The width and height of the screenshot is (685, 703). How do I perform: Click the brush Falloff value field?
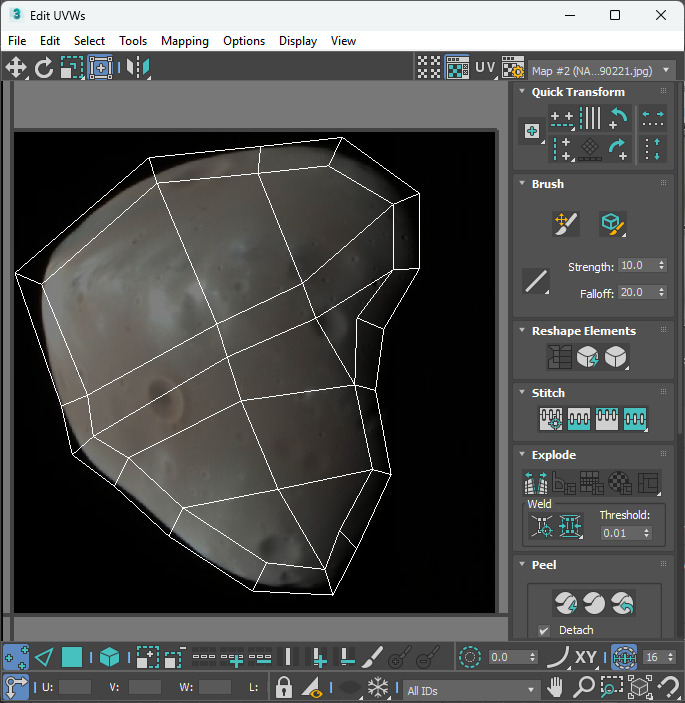click(x=637, y=292)
